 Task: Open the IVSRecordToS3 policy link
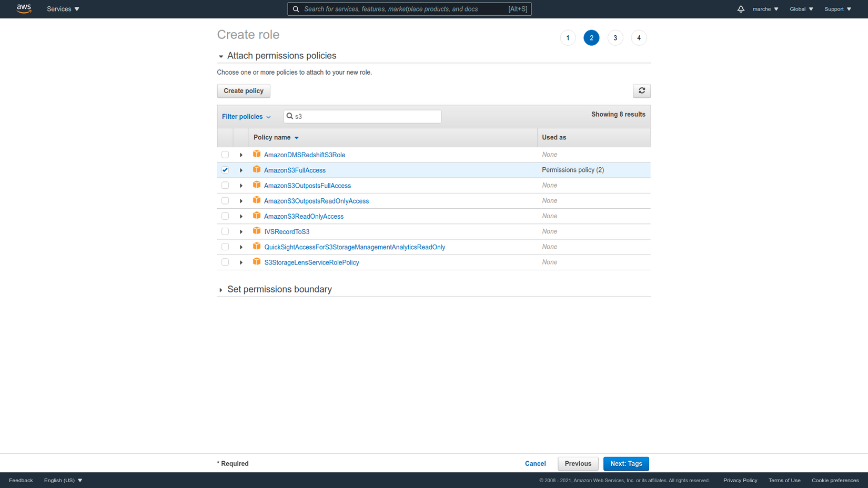pyautogui.click(x=287, y=232)
